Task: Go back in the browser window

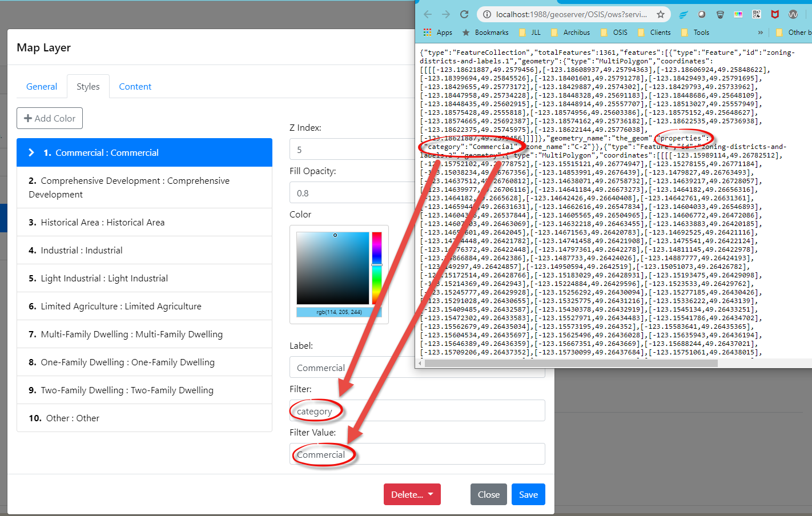Action: click(x=428, y=14)
